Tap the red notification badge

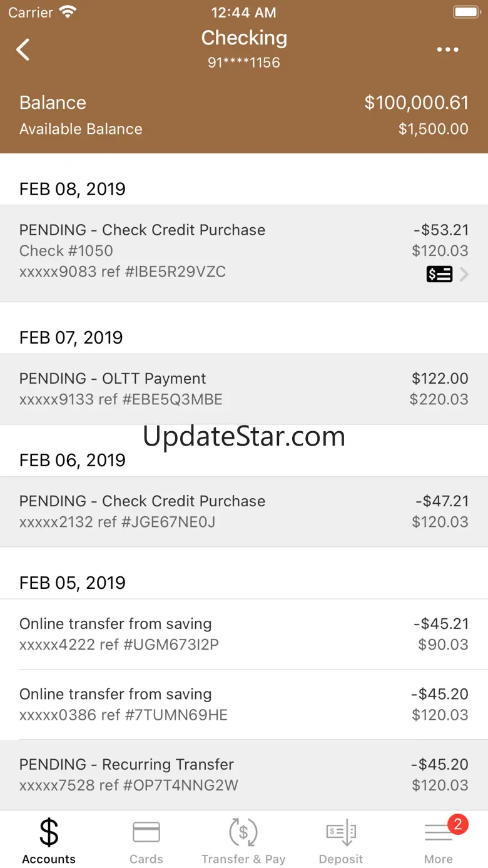[457, 824]
